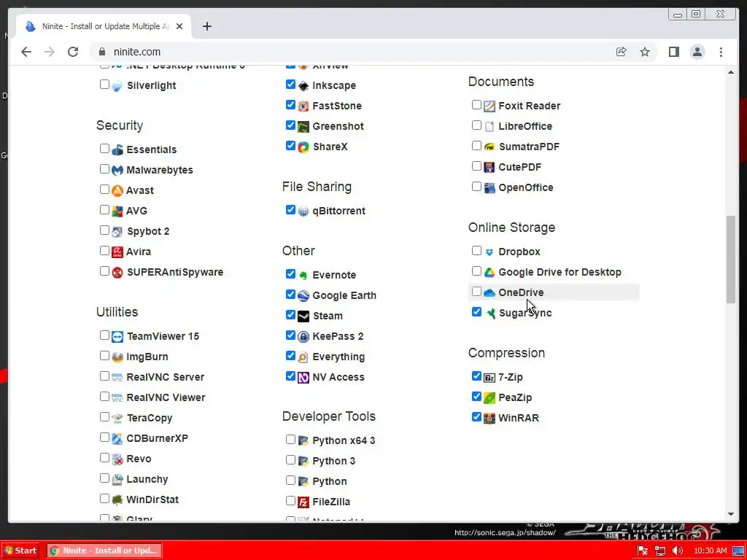
Task: Click the FastStone app icon
Action: click(303, 106)
